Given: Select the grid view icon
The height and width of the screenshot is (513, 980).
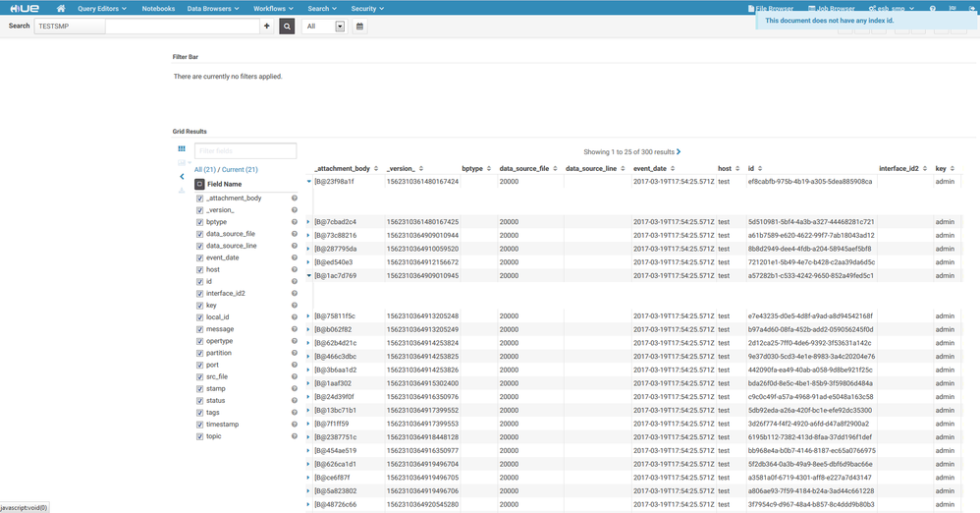Looking at the screenshot, I should pyautogui.click(x=182, y=149).
